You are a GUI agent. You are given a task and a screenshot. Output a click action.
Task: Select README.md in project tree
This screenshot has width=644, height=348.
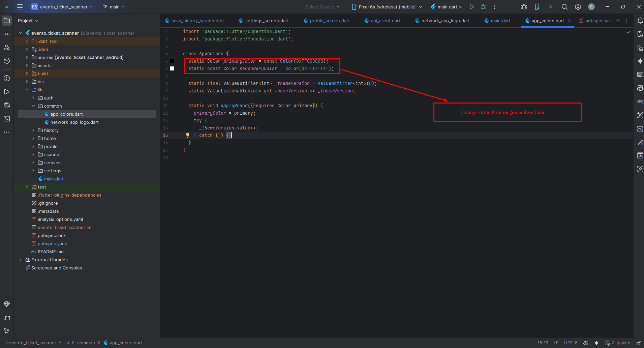(x=51, y=252)
